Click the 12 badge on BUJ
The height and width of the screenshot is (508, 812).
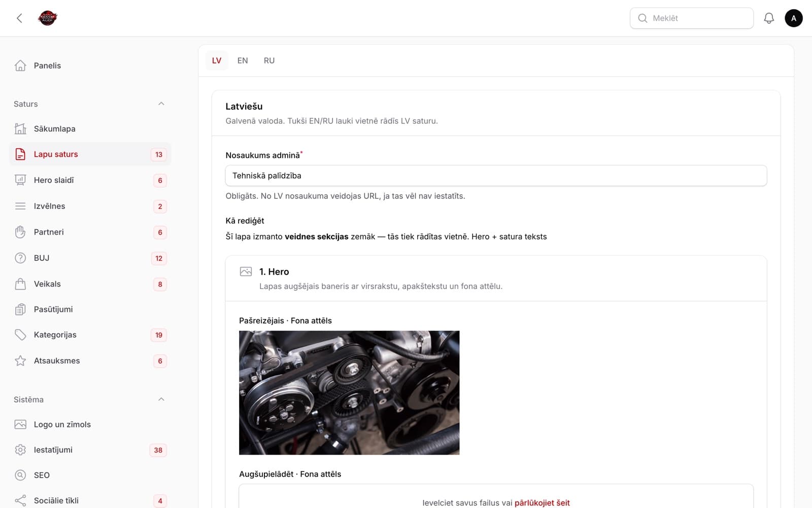(x=159, y=258)
